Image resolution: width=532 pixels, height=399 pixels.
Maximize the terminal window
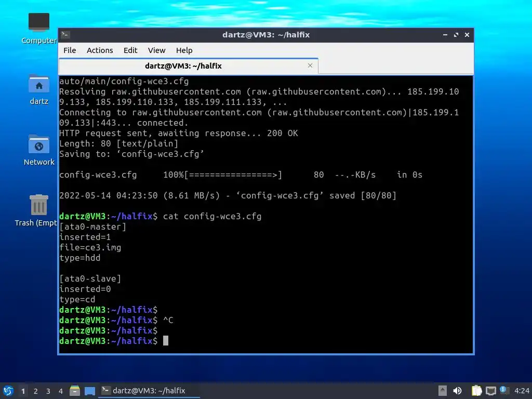456,35
